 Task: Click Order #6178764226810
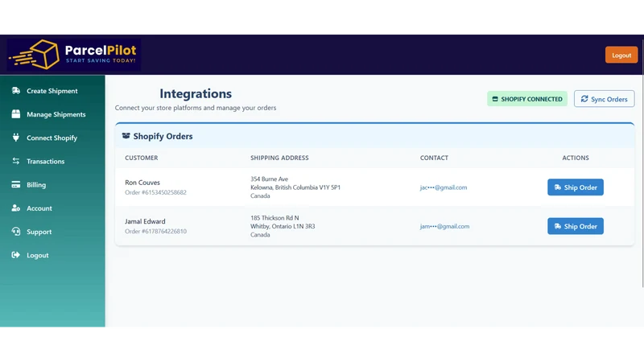pyautogui.click(x=155, y=231)
